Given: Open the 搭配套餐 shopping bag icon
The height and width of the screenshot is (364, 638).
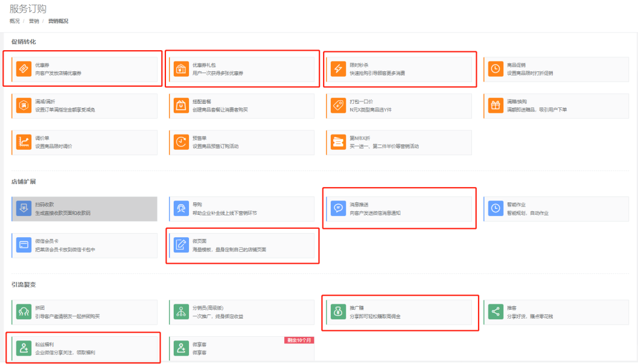Looking at the screenshot, I should (181, 105).
